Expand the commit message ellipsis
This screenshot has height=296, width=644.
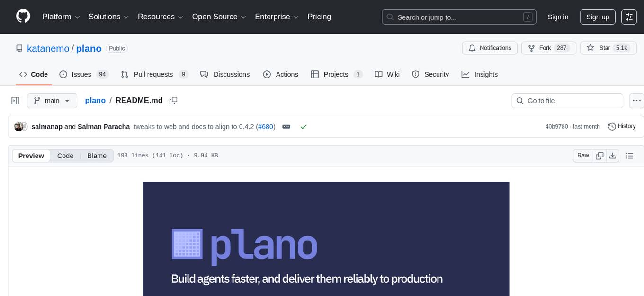click(286, 126)
